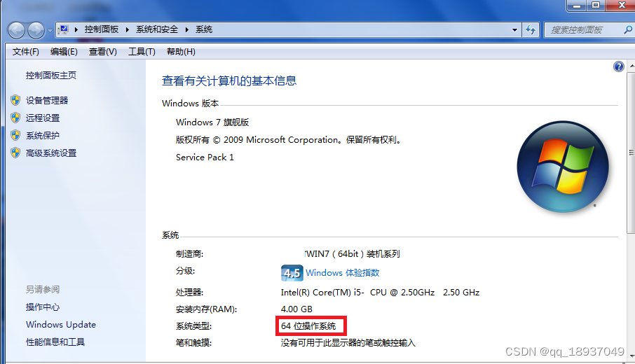Click the scrollbar down arrow
The image size is (635, 364).
(631, 356)
